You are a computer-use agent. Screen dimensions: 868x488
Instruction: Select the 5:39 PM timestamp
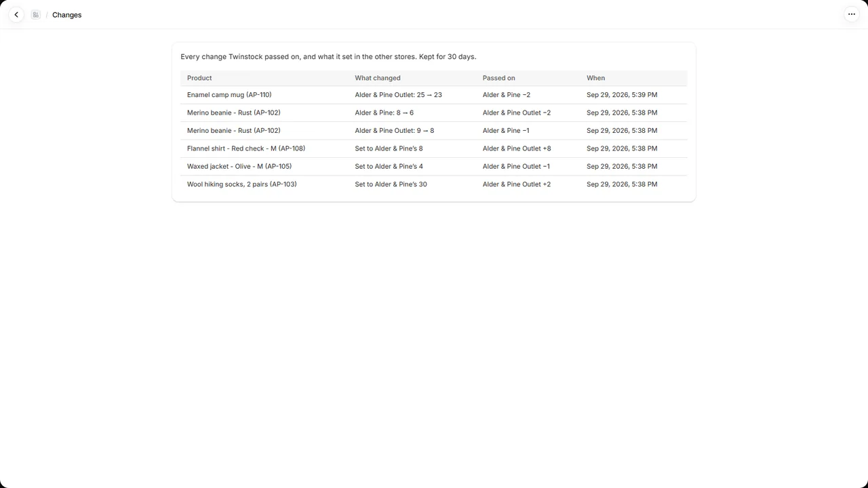pyautogui.click(x=622, y=95)
